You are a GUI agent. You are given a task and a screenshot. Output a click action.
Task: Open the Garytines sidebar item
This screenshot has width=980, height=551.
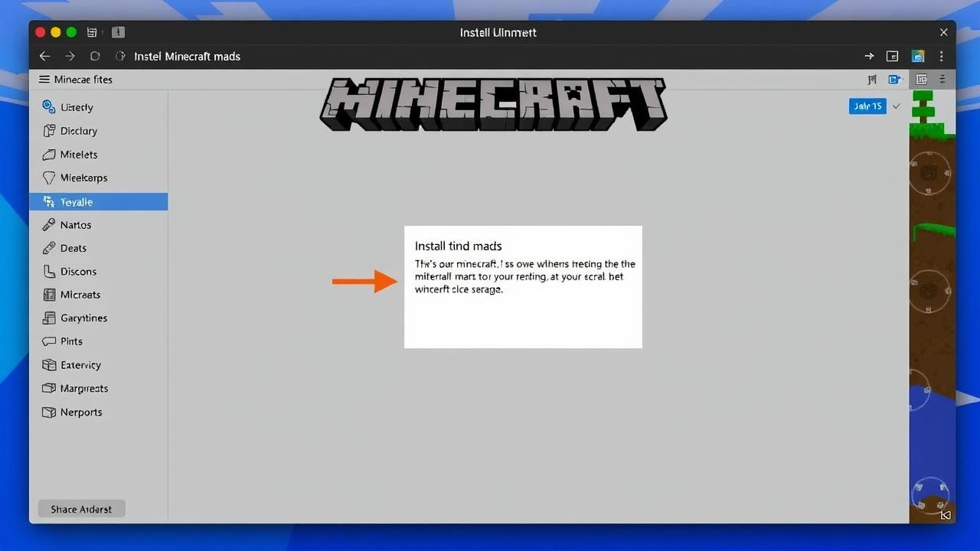(83, 318)
